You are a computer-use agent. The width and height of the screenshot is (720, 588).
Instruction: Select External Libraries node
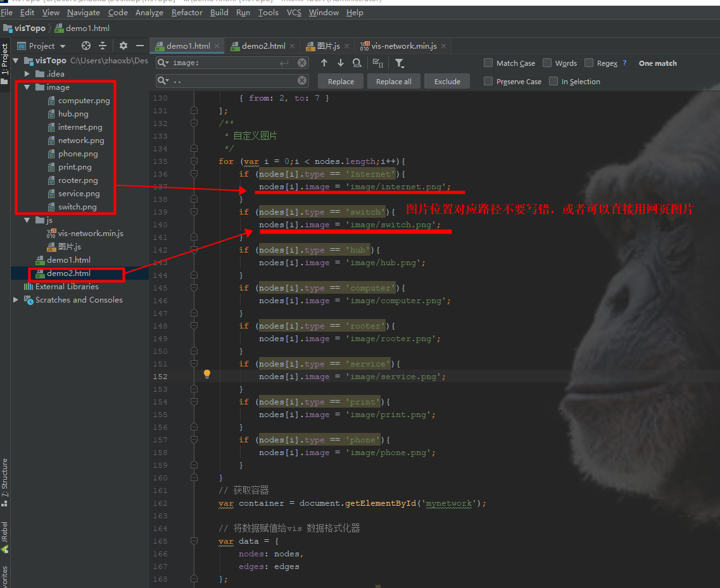[67, 287]
